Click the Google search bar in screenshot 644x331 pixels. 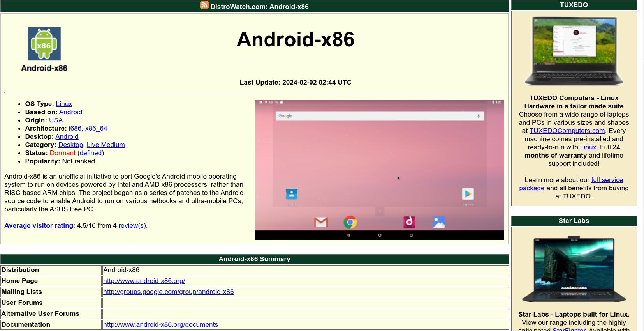(x=380, y=116)
